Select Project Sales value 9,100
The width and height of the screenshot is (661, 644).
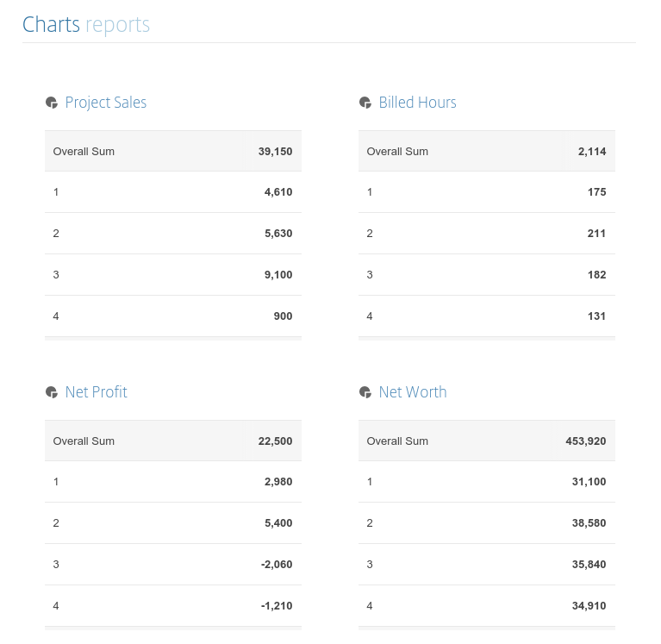[x=278, y=275]
